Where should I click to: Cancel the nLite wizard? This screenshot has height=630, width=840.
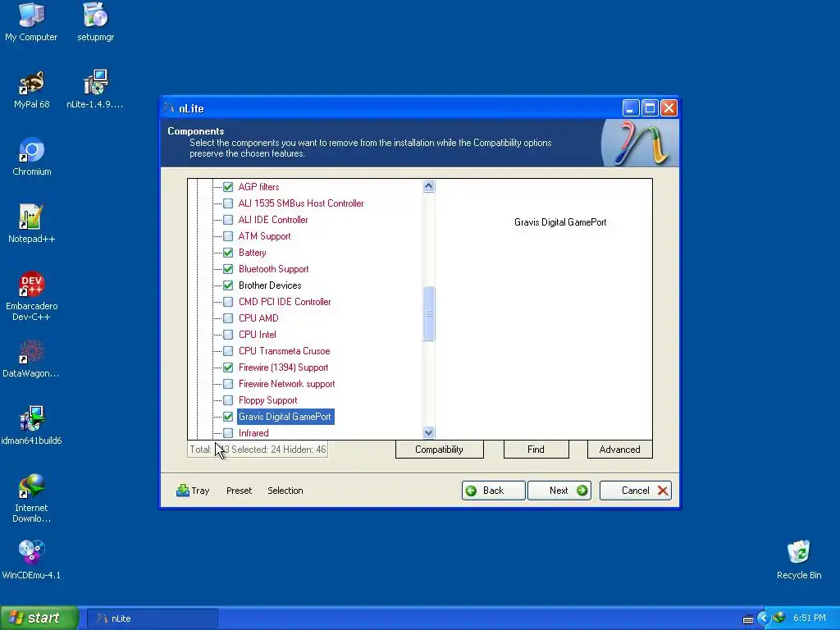(x=636, y=491)
